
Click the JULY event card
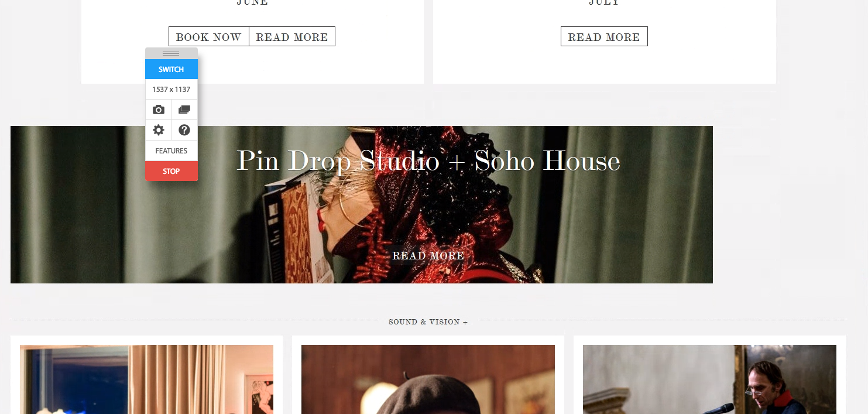605,42
